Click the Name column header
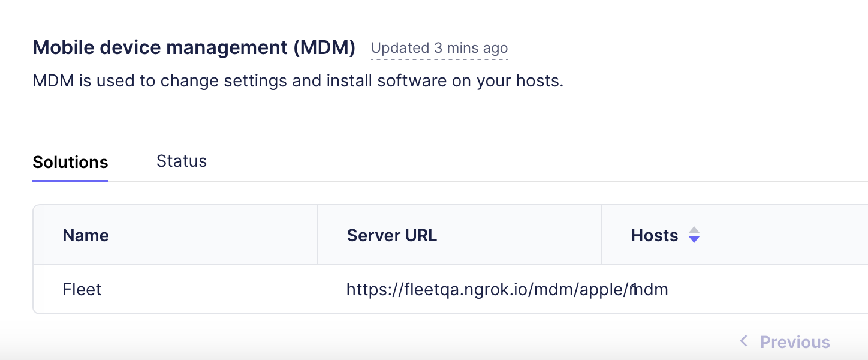The height and width of the screenshot is (360, 868). click(86, 235)
